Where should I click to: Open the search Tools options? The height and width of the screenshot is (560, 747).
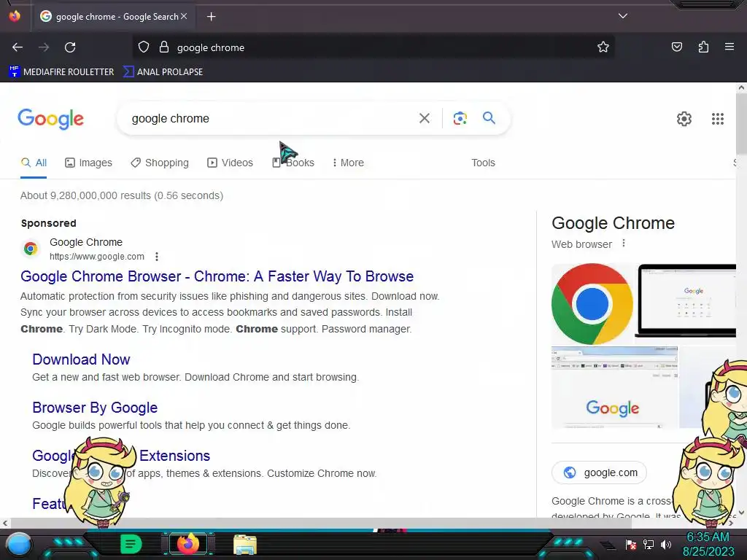click(x=483, y=163)
